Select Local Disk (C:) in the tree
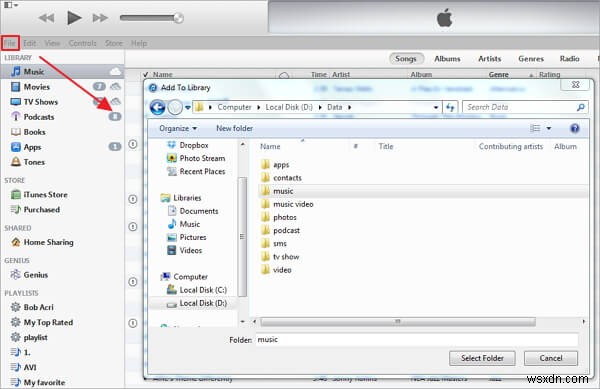The image size is (600, 389). click(197, 290)
